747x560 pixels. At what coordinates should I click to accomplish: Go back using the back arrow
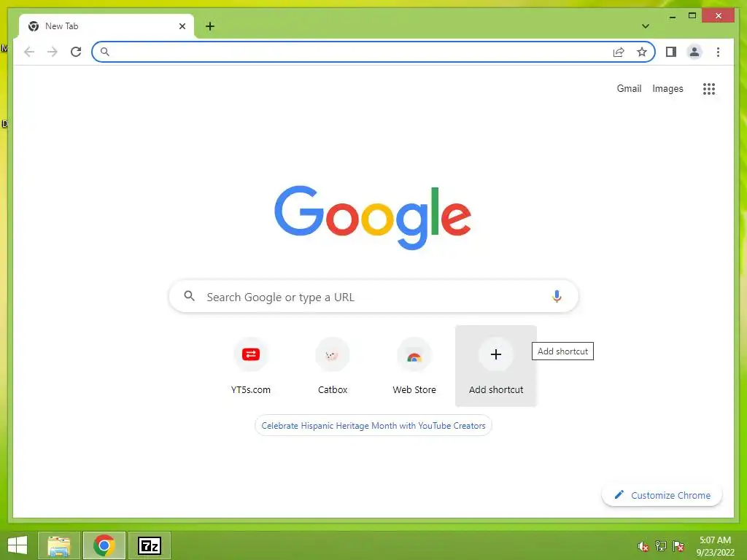29,52
